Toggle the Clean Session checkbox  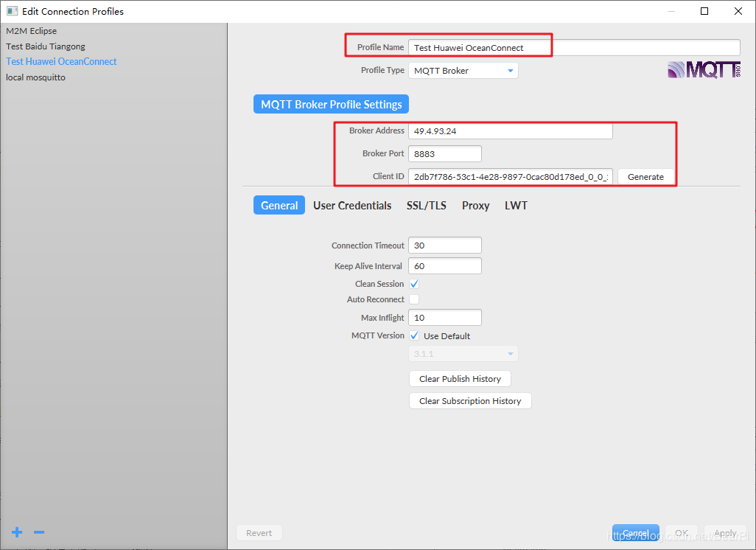click(x=414, y=284)
